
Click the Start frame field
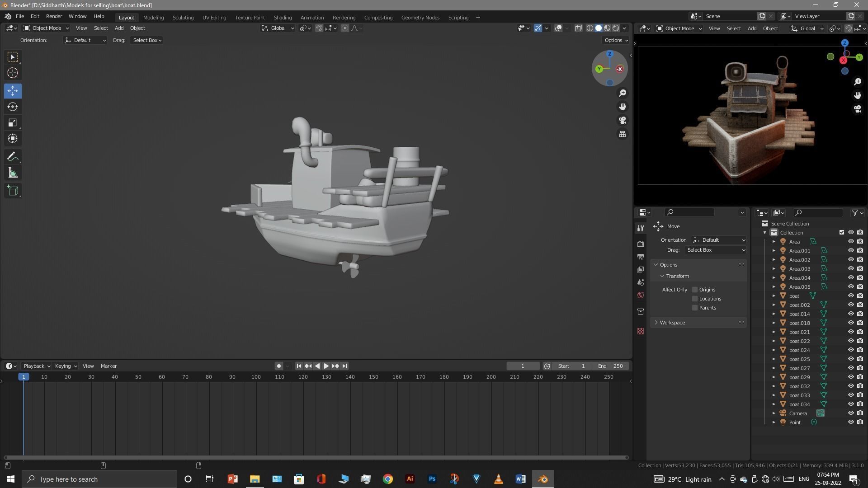tap(571, 366)
